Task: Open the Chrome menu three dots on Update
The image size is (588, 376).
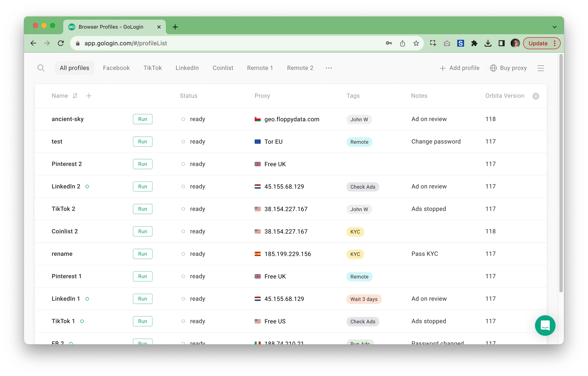Action: pyautogui.click(x=555, y=43)
